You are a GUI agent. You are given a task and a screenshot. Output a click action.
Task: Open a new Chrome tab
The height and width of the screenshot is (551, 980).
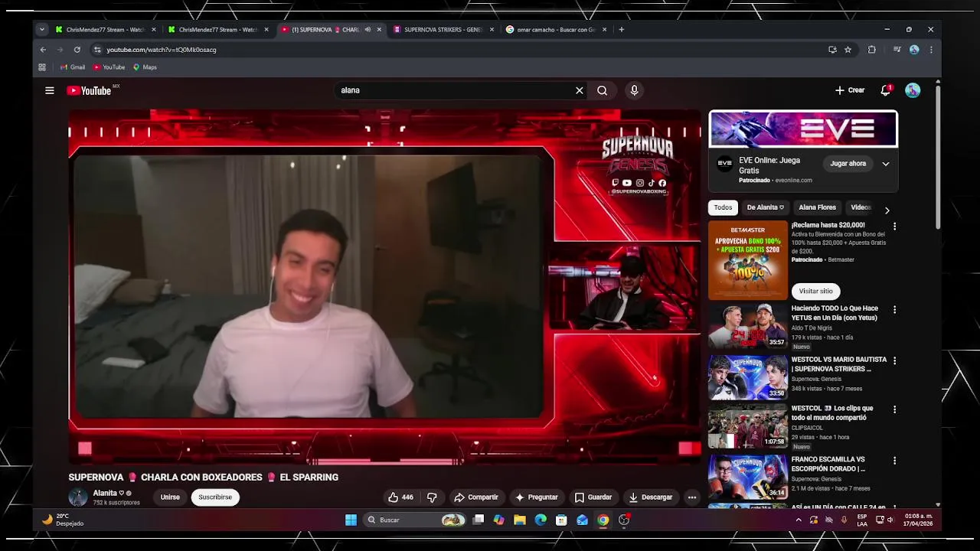tap(622, 30)
